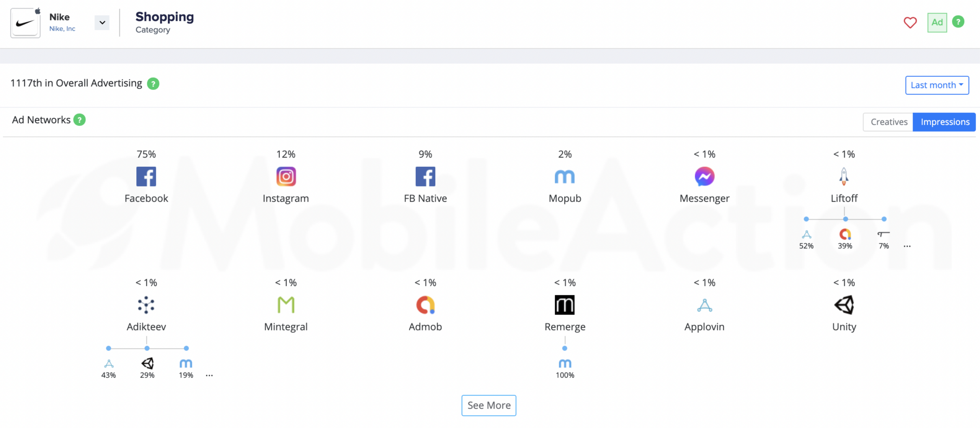Click Applovin sub-network icon under Liftoff (52%)
Viewport: 980px width, 428px height.
[x=807, y=234]
